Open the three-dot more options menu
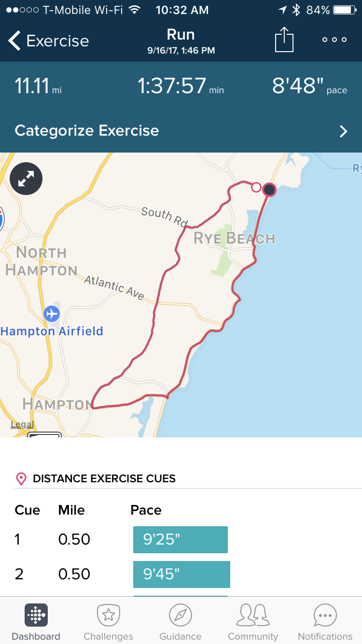 point(334,40)
